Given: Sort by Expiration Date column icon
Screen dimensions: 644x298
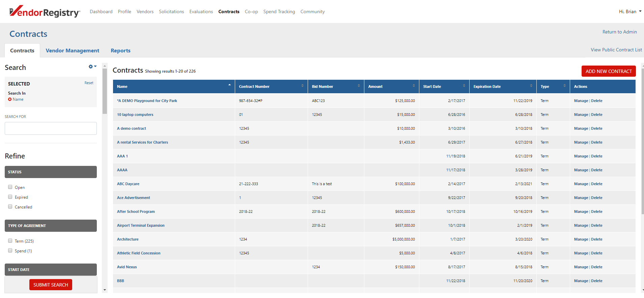Looking at the screenshot, I should tap(531, 86).
